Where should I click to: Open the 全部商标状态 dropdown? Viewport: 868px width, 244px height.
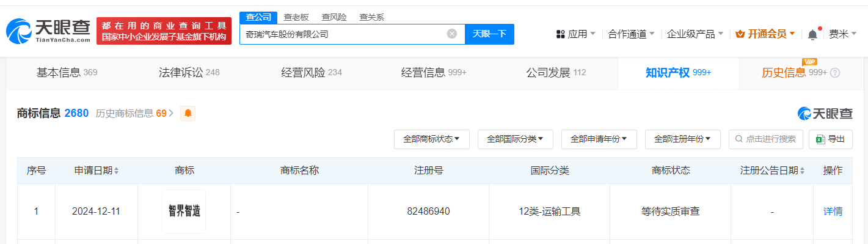pos(431,139)
